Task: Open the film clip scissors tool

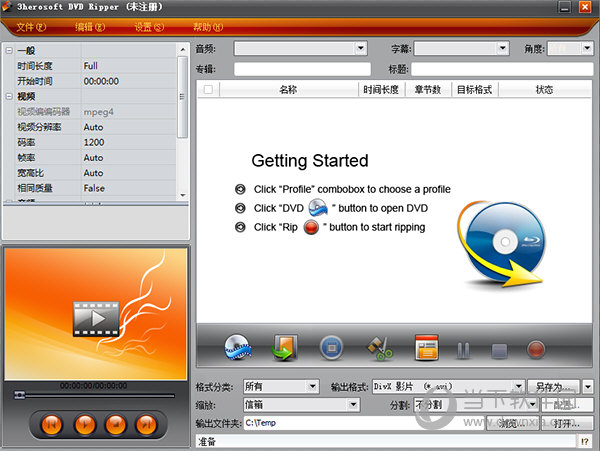Action: click(x=380, y=348)
